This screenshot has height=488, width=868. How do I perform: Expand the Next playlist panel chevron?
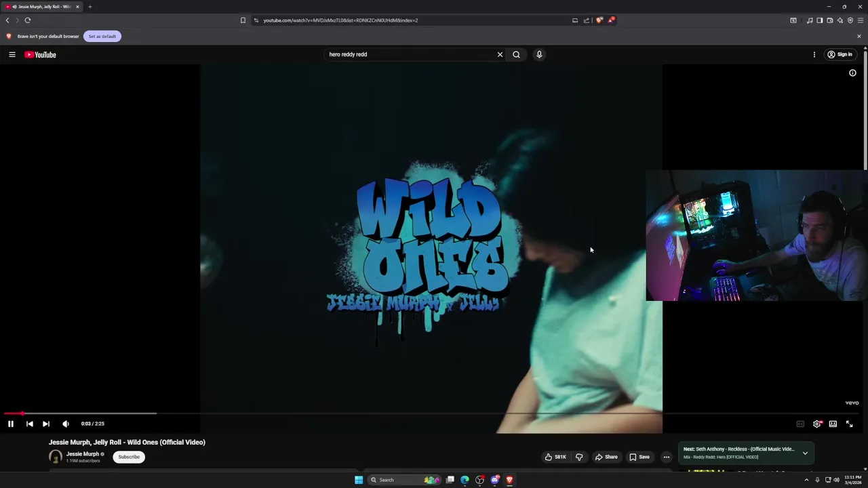(x=805, y=453)
